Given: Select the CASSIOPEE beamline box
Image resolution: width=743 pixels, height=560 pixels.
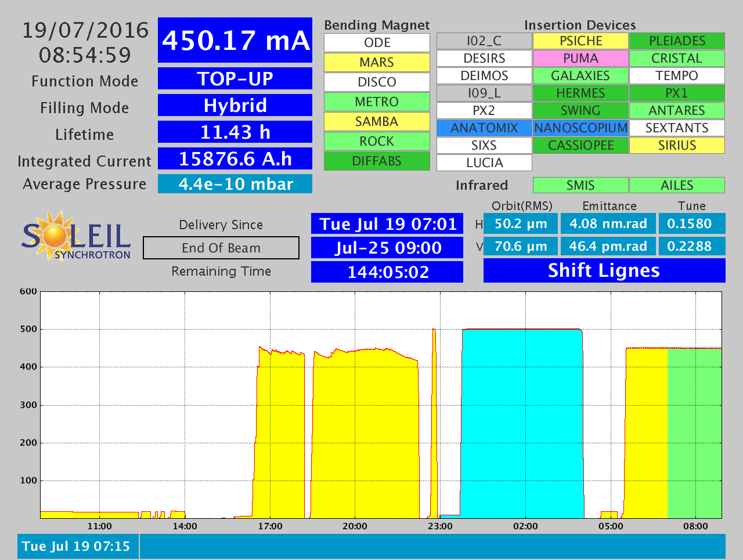Looking at the screenshot, I should 580,145.
